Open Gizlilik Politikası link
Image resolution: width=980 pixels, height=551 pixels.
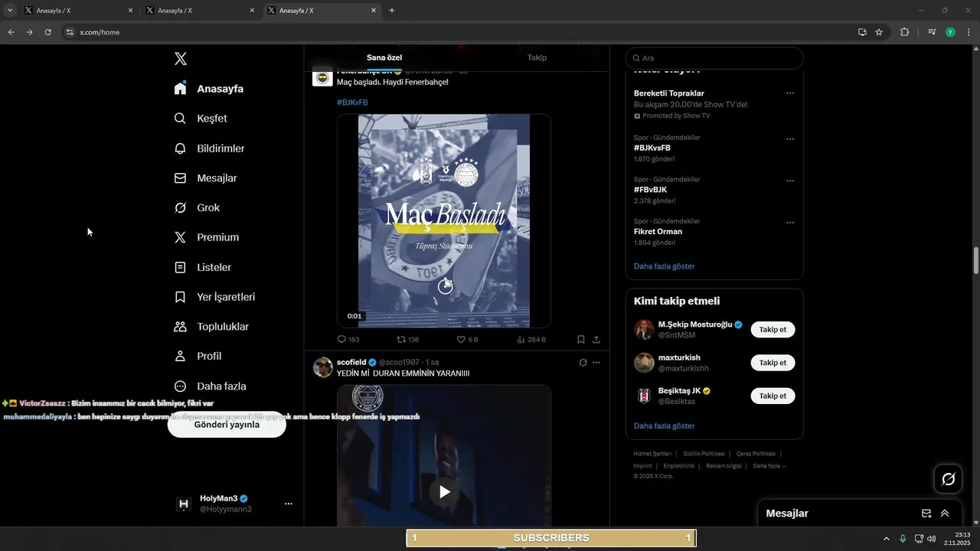point(704,454)
